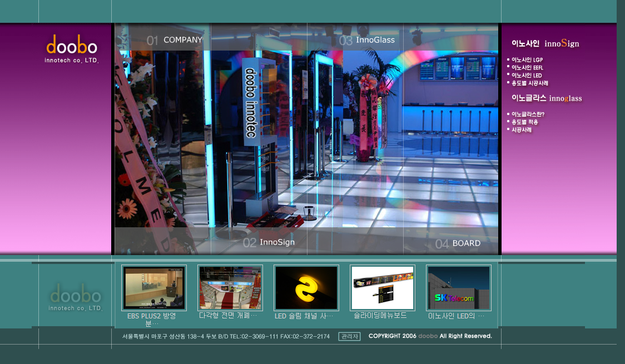Open the EBS PLUS2 broadcast thumbnail
Viewport: 625px width, 364px height.
pos(154,288)
